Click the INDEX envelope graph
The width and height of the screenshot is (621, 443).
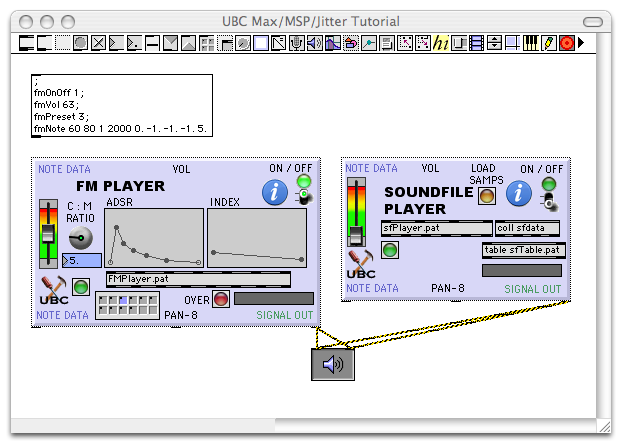click(257, 238)
